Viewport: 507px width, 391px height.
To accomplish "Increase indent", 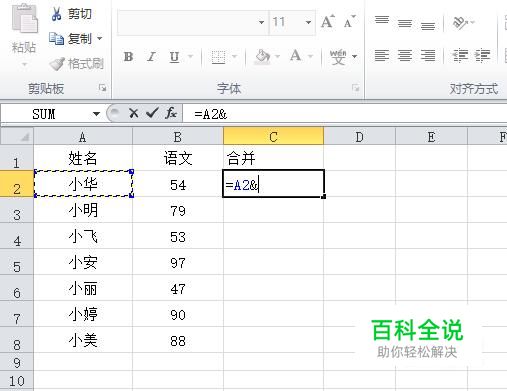I will [482, 55].
